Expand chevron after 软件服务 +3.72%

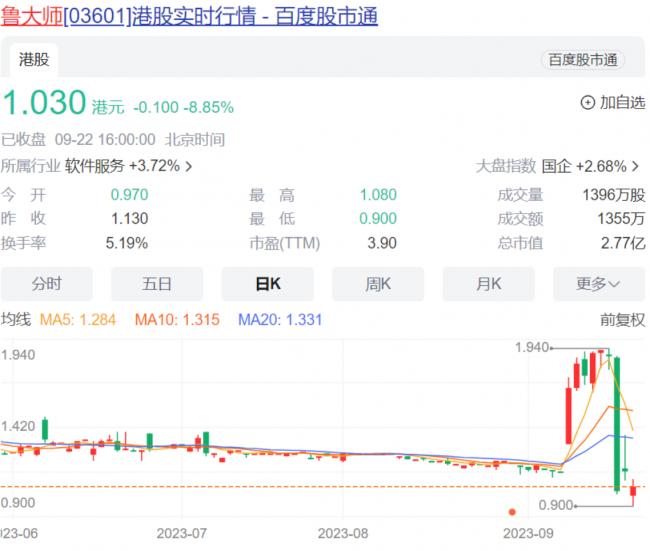click(189, 167)
